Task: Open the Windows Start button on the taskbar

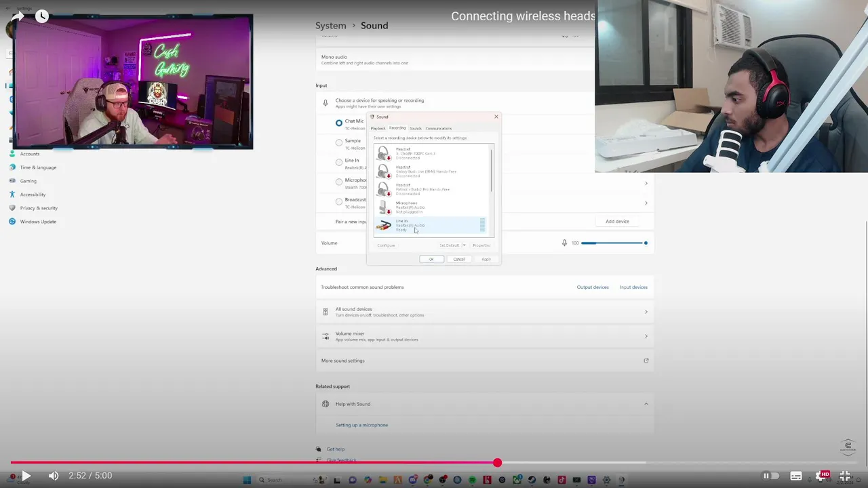Action: pyautogui.click(x=247, y=480)
